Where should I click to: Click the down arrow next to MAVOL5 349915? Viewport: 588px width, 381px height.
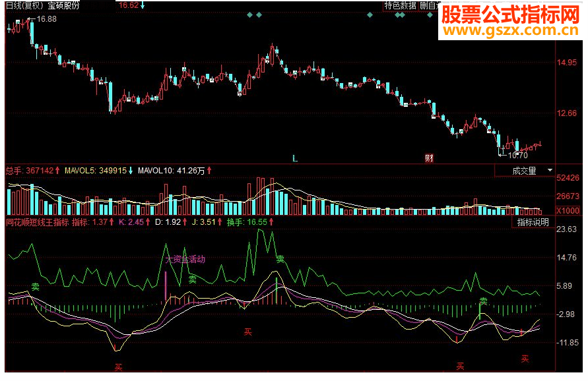tap(129, 169)
